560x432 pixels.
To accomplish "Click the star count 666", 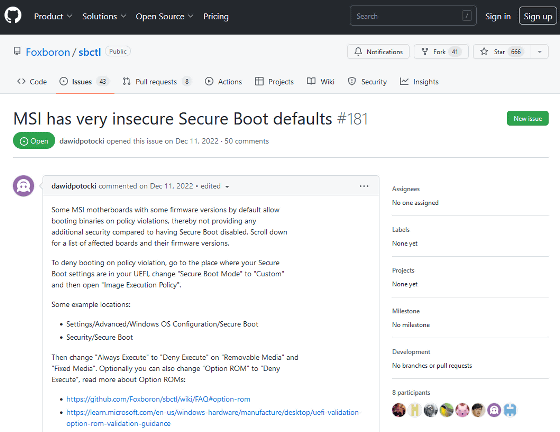I will click(516, 52).
